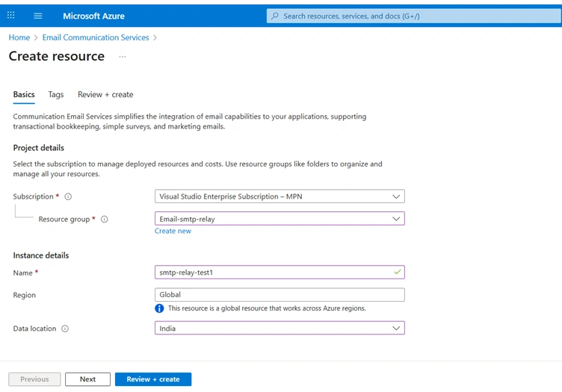Click the Name field label

coord(23,273)
